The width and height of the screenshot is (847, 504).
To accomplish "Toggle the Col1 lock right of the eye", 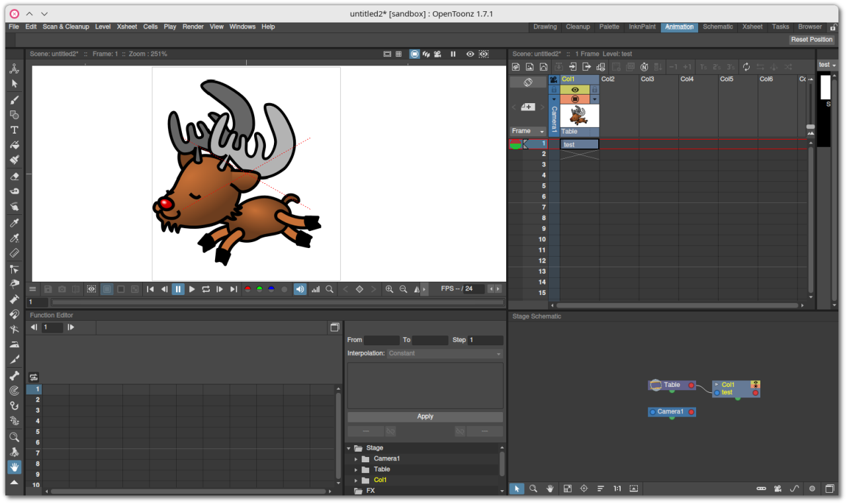I will coord(594,89).
